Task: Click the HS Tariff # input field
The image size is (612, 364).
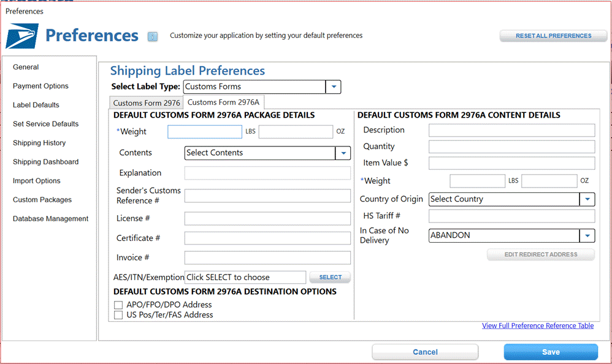Action: pos(511,216)
